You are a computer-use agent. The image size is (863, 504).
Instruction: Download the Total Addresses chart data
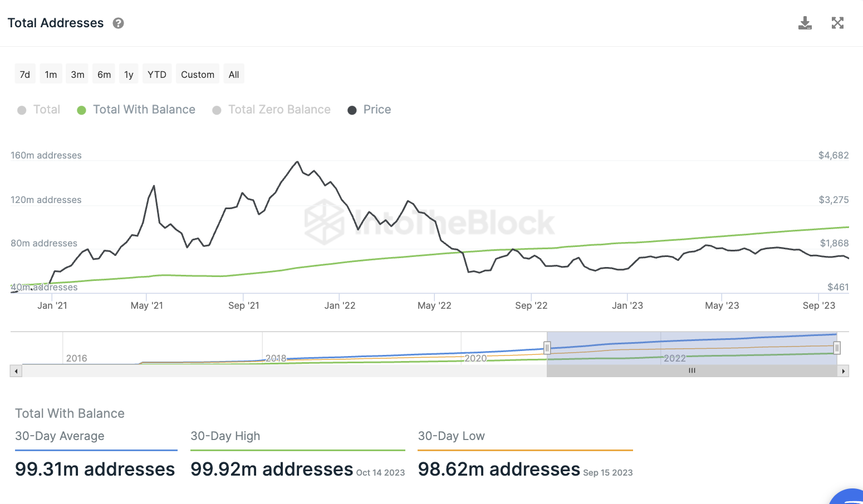click(805, 23)
